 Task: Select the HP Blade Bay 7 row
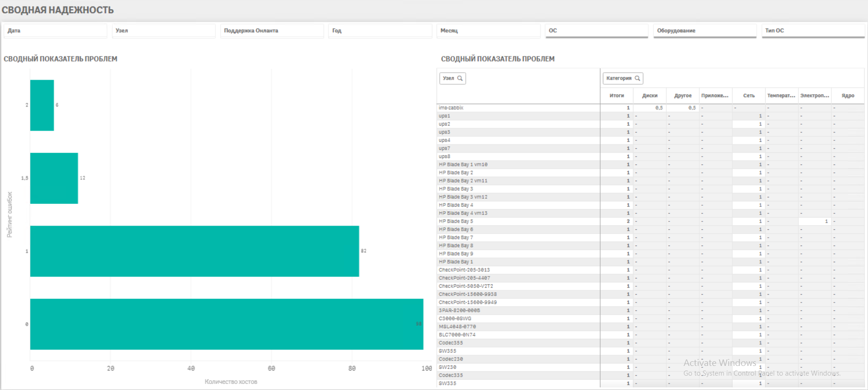click(x=518, y=238)
